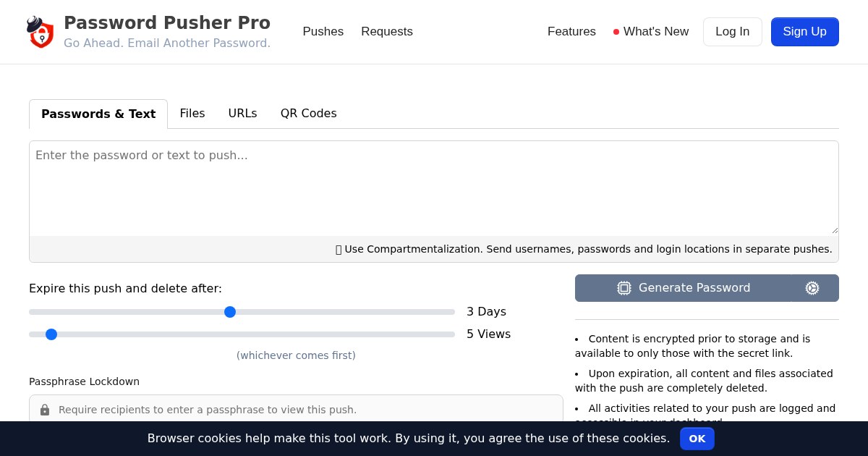Click the '3 Days' value label
The width and height of the screenshot is (868, 456).
(x=486, y=312)
